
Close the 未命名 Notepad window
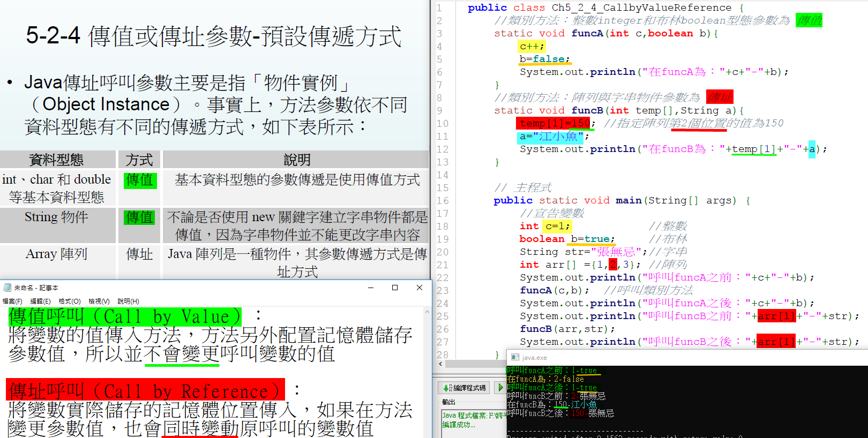click(420, 288)
